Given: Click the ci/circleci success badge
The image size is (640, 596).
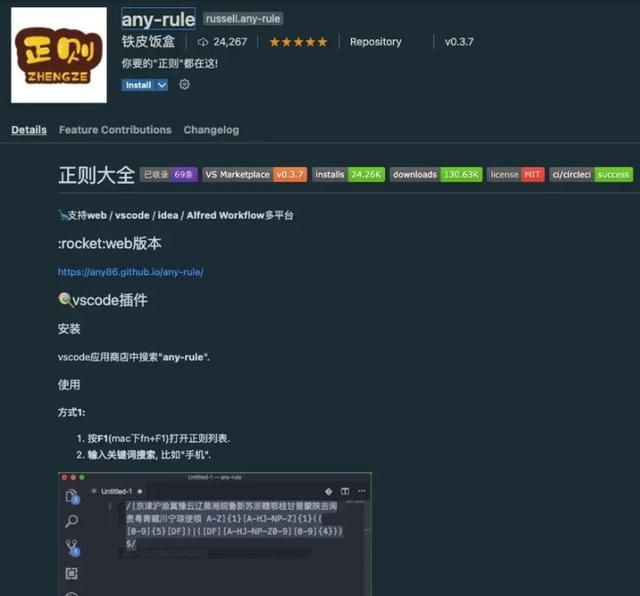Looking at the screenshot, I should tap(591, 175).
